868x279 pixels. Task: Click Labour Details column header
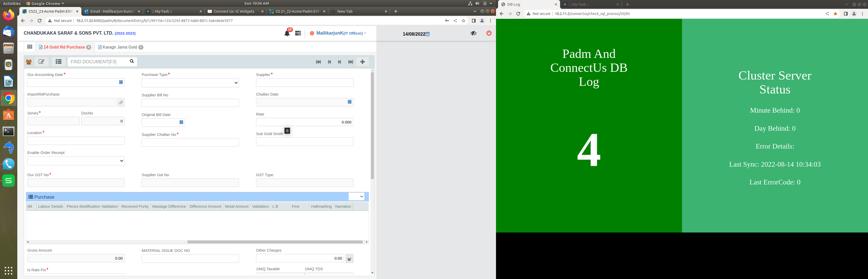tap(51, 207)
